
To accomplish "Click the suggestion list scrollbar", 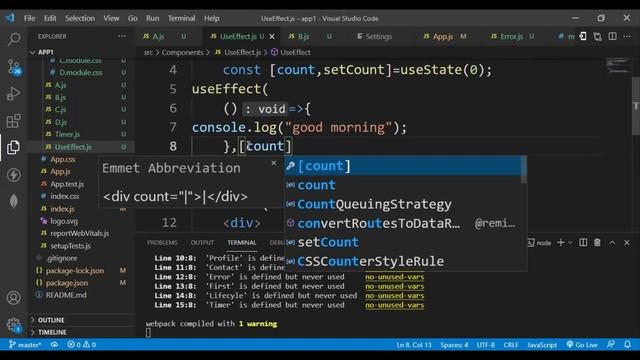I will pos(523,170).
